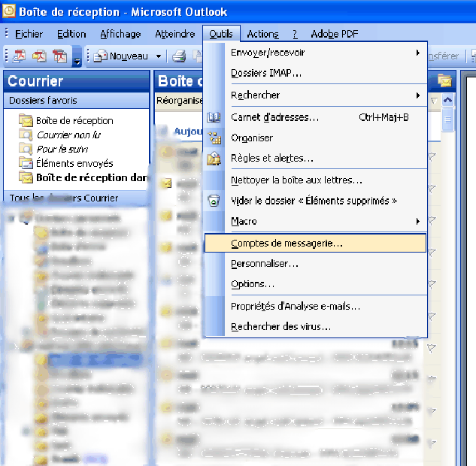Click the Dossiers favoris header
The width and height of the screenshot is (476, 466).
(77, 101)
